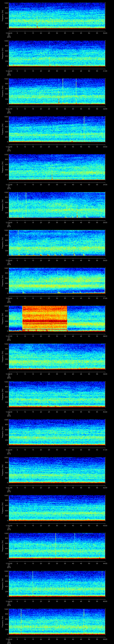This screenshot has height=644, width=114.
Task: Select the spectrogram panel beginning at 12:30:00
Action: 57,53
